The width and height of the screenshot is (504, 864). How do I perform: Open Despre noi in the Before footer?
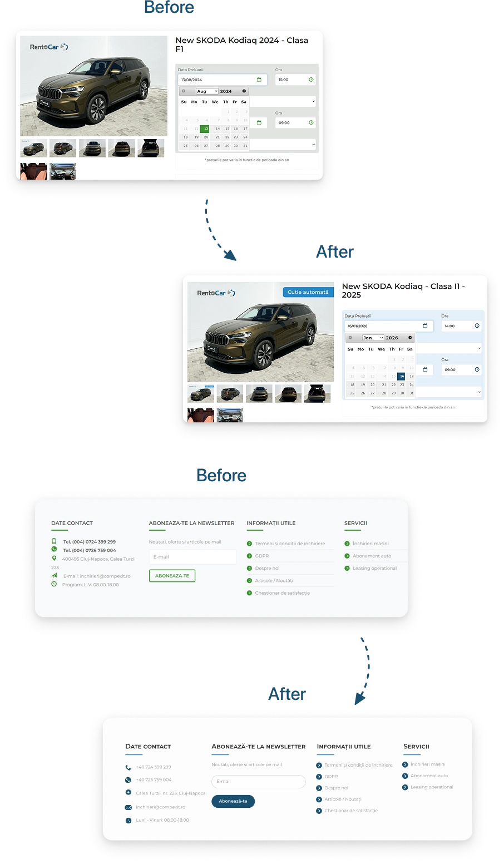[x=267, y=568]
